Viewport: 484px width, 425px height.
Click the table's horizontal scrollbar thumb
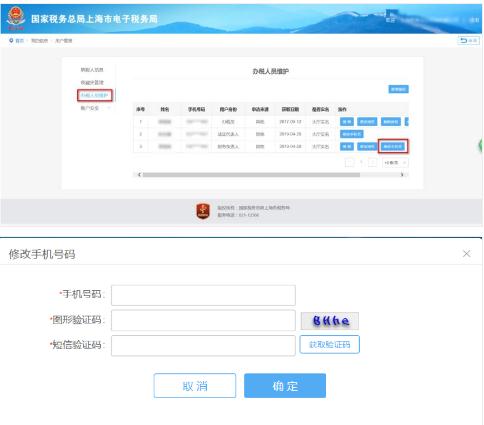(x=251, y=175)
